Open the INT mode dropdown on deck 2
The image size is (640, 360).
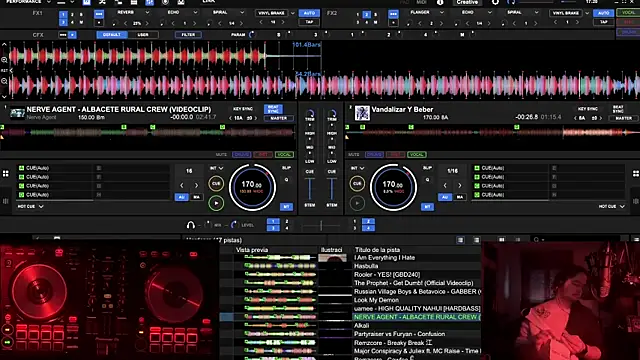(x=357, y=168)
